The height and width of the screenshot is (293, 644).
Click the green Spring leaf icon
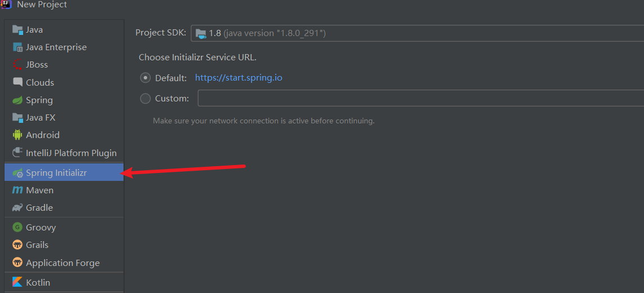tap(17, 100)
